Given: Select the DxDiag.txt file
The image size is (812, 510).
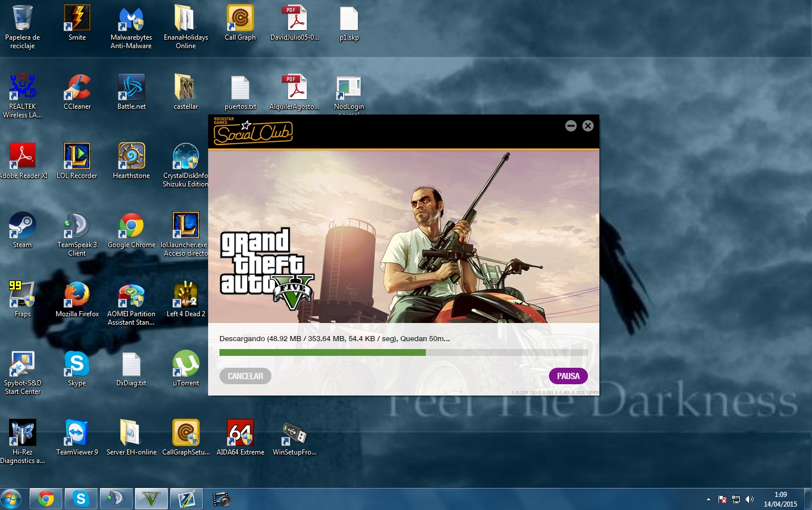Looking at the screenshot, I should coord(131,369).
